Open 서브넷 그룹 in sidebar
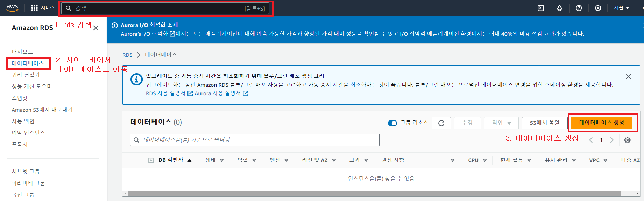The image size is (644, 201). (x=26, y=172)
